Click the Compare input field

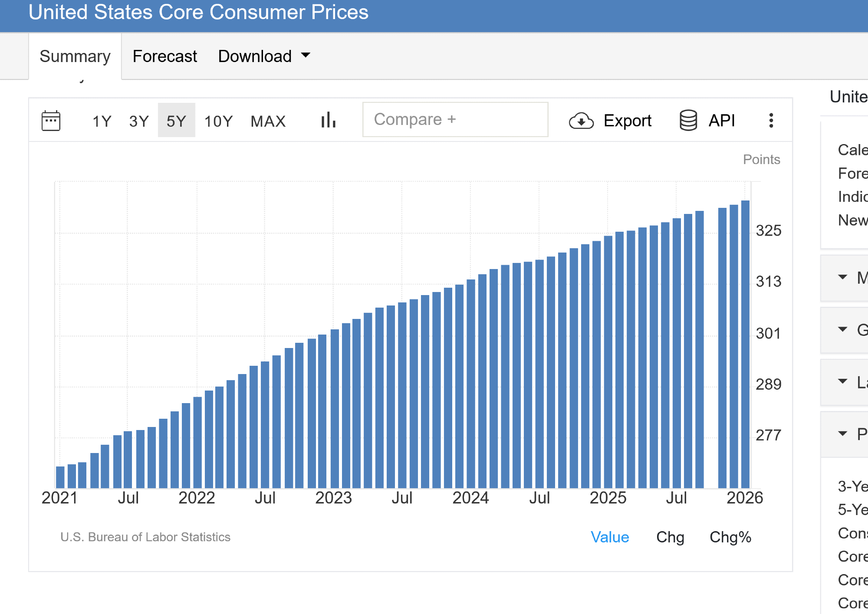coord(455,119)
